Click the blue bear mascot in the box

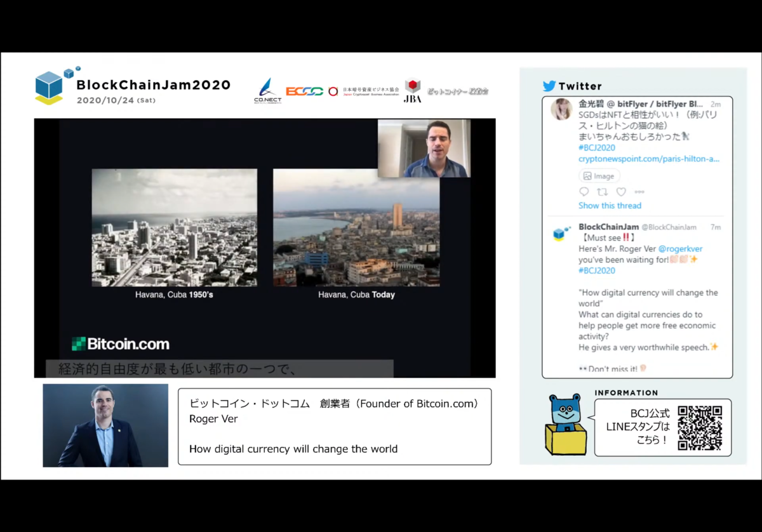(566, 423)
